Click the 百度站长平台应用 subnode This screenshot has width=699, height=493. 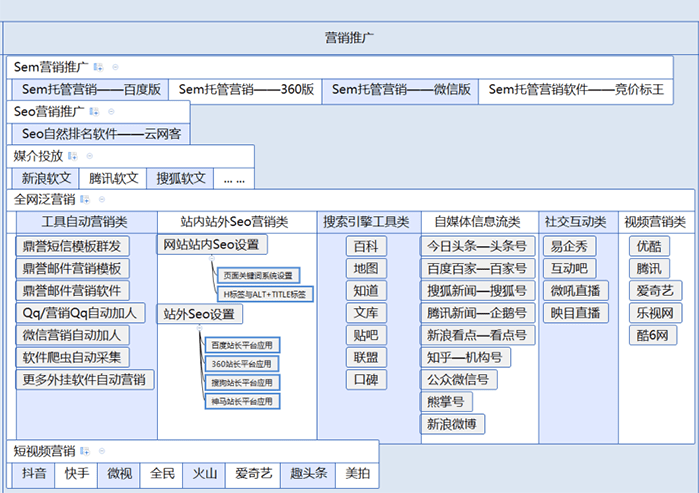click(x=241, y=345)
